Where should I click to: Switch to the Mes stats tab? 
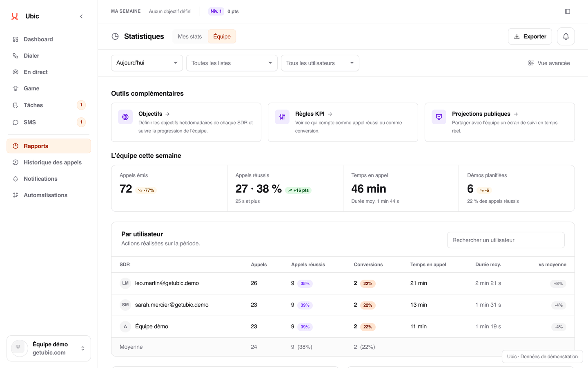pos(190,36)
